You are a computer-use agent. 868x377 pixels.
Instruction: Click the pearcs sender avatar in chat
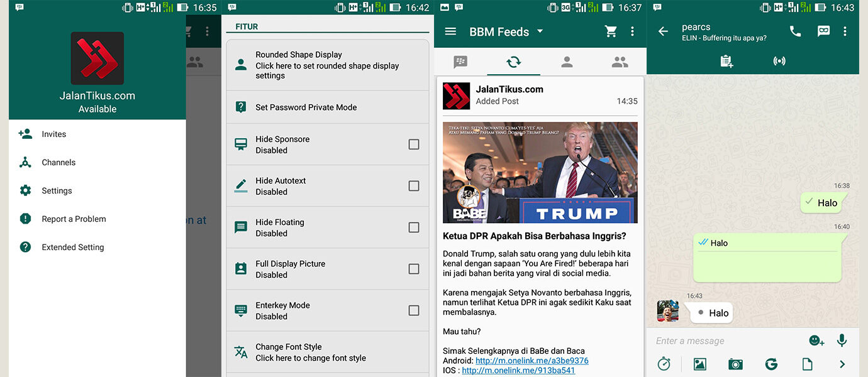[x=667, y=311]
